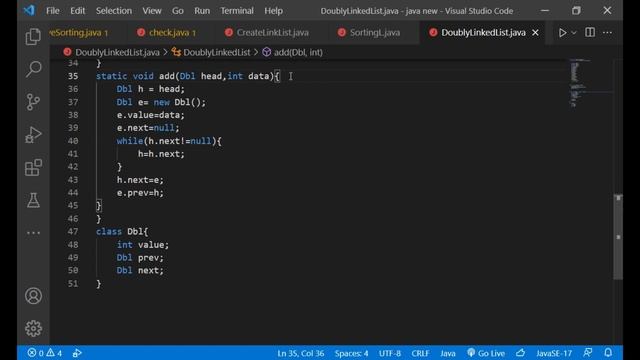Open errors and warnings problems indicator

click(x=44, y=353)
